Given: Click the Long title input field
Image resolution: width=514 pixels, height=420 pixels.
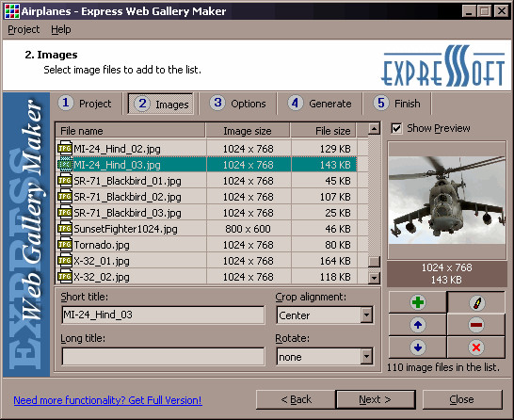Looking at the screenshot, I should 163,356.
